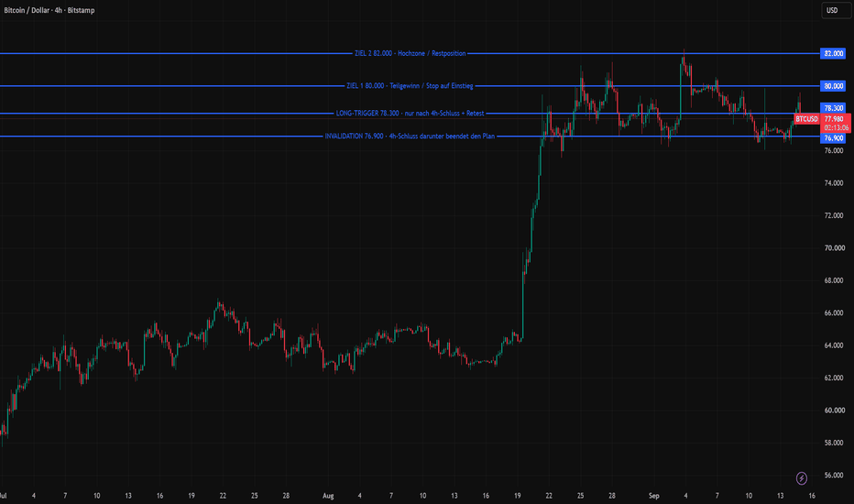
Task: Click the 78.300 price axis tag
Action: (x=833, y=108)
